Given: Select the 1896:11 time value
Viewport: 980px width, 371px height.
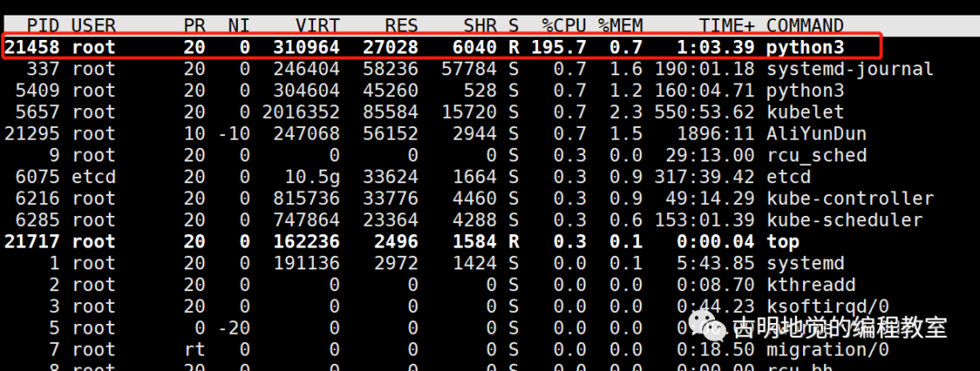Looking at the screenshot, I should [x=716, y=133].
